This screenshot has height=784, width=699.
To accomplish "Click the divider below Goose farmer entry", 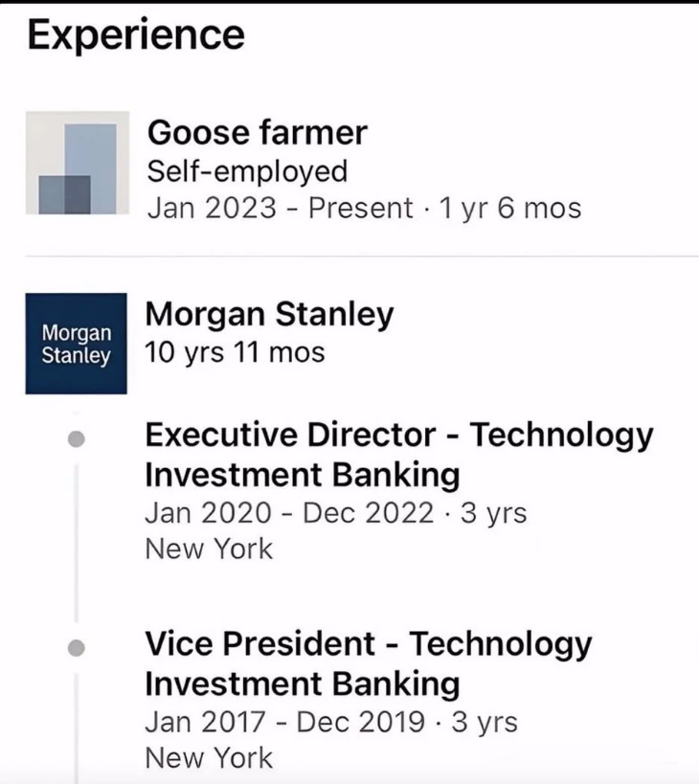I will [362, 256].
